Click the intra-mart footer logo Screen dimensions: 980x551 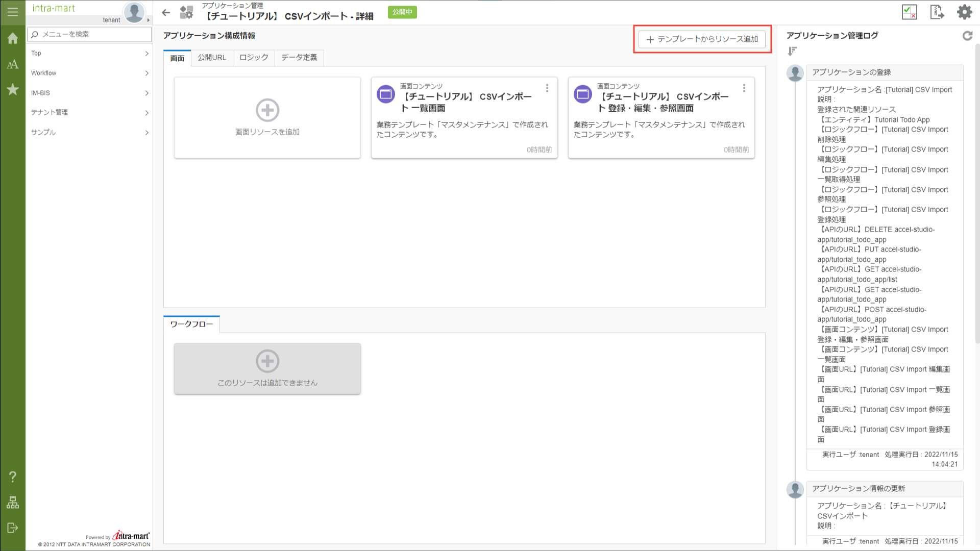coord(131,536)
